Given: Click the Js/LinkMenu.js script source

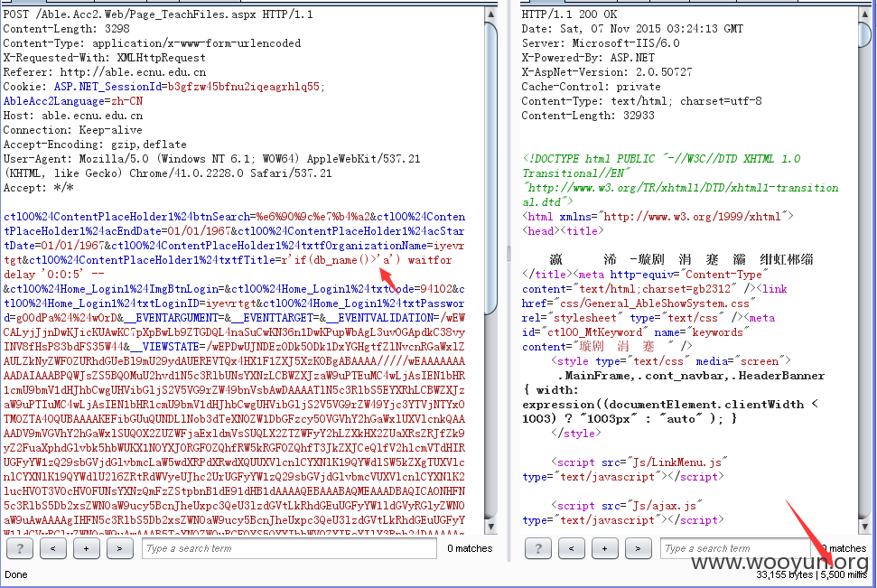Looking at the screenshot, I should tap(677, 462).
